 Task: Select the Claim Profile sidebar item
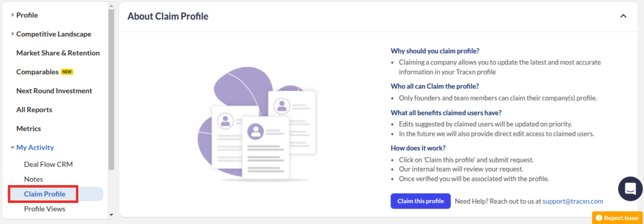(x=44, y=194)
